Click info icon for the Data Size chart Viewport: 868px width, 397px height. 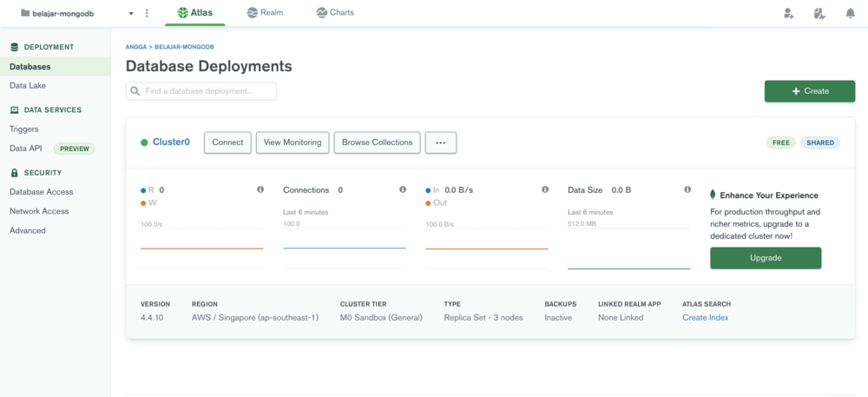pyautogui.click(x=687, y=189)
